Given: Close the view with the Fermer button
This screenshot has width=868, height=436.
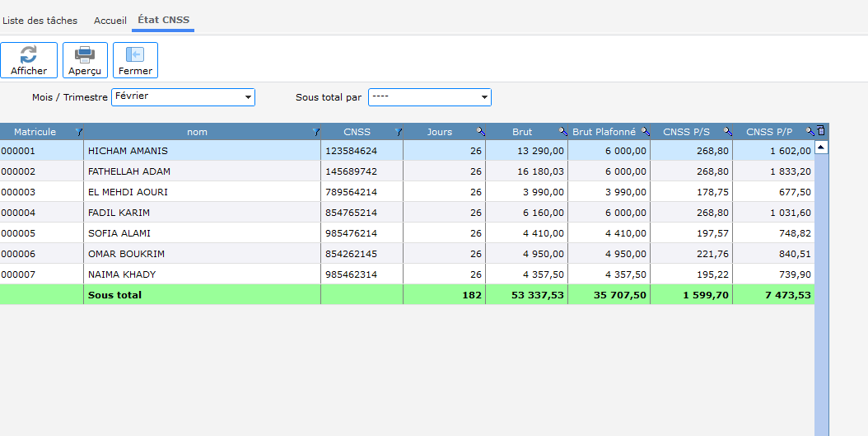Looking at the screenshot, I should tap(135, 60).
